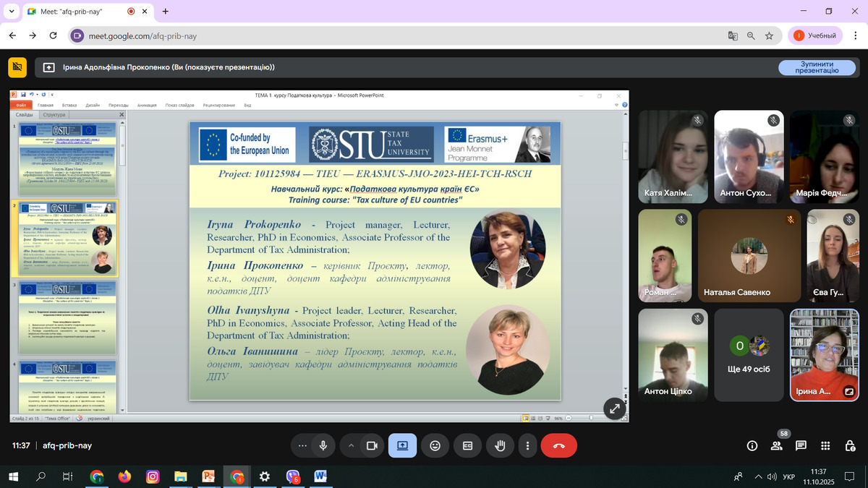Open the meeting chat panel
Screen dimensions: 868x488
click(x=801, y=446)
